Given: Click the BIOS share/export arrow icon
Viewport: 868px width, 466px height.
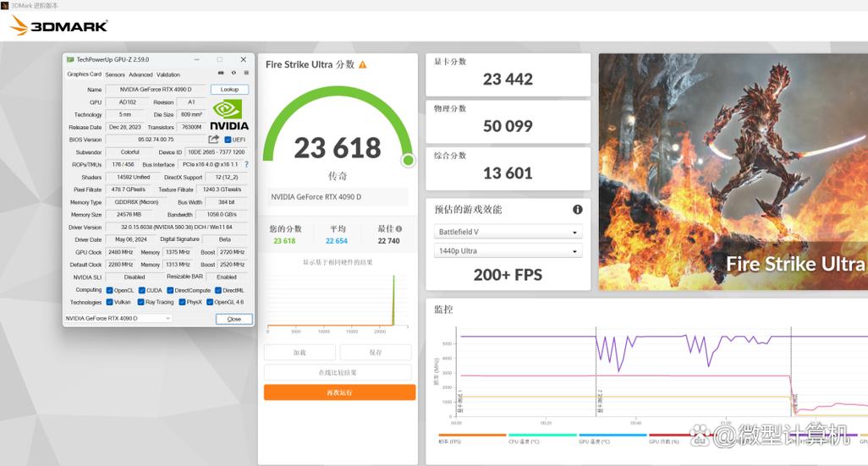Looking at the screenshot, I should (214, 140).
